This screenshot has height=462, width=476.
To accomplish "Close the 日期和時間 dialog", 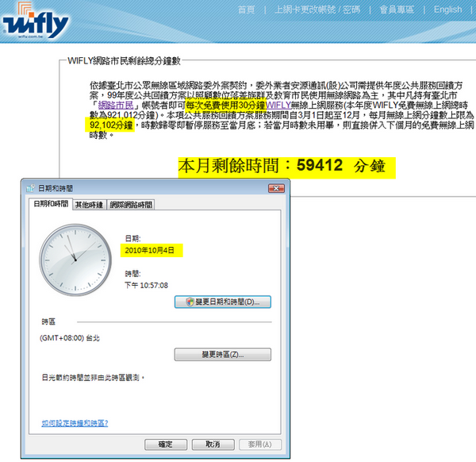I will (x=276, y=189).
